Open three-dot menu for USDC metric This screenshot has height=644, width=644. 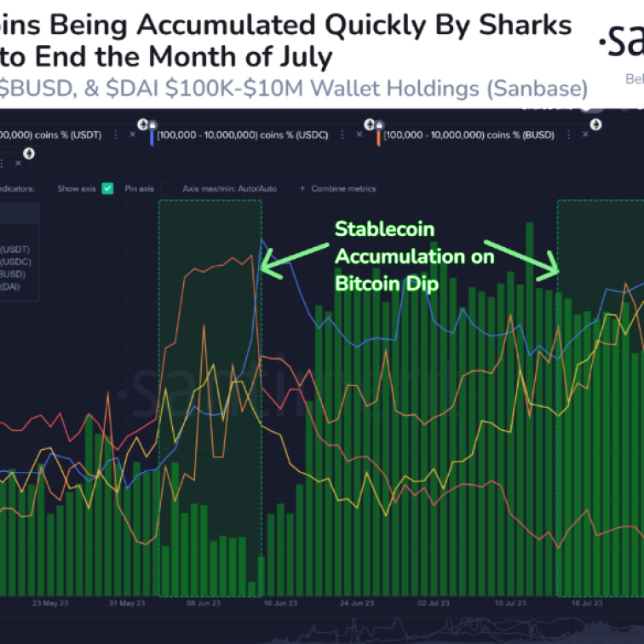coord(342,135)
